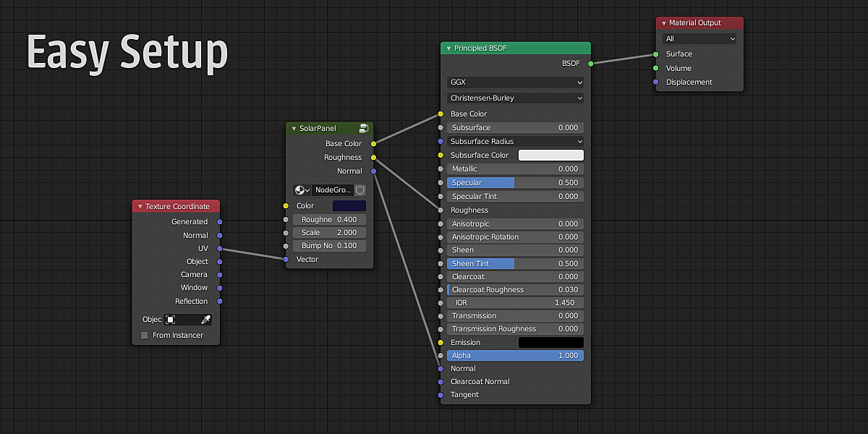Enable the From Instancer checkbox
868x434 pixels.
pyautogui.click(x=145, y=336)
